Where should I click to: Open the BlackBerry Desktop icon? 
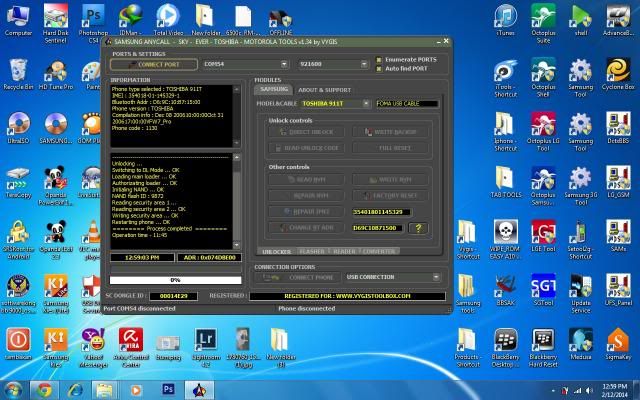506,348
